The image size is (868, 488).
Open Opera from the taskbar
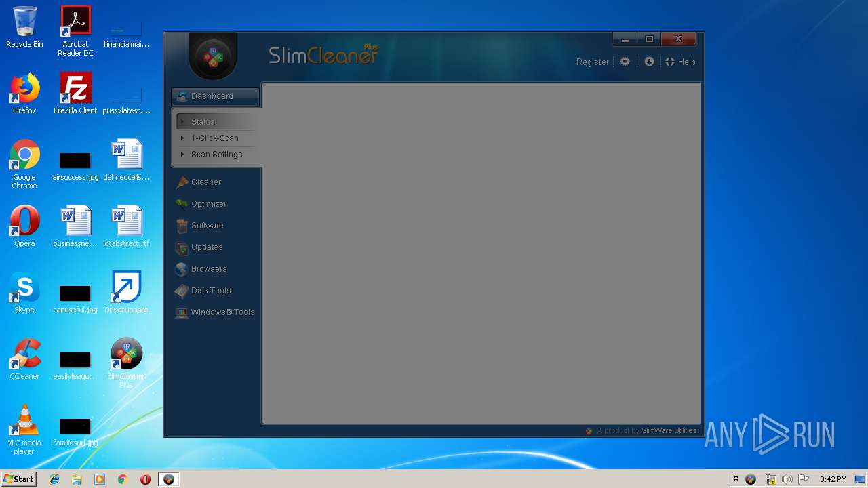pyautogui.click(x=145, y=479)
